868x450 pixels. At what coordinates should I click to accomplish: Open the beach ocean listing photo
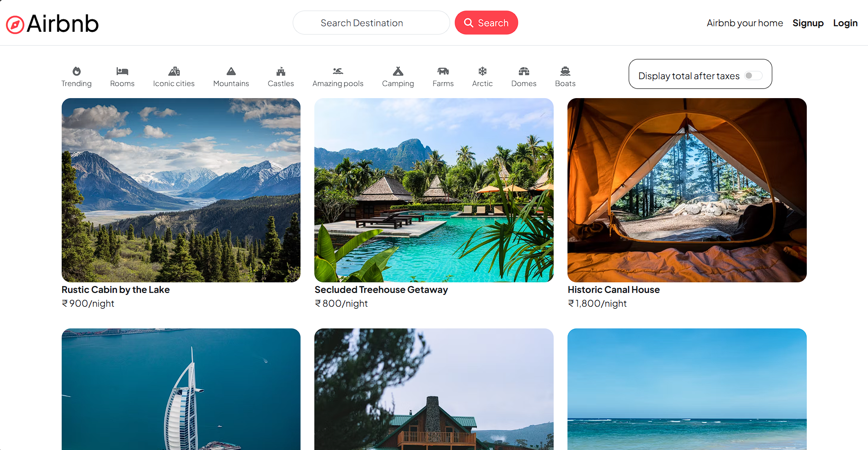coord(687,389)
